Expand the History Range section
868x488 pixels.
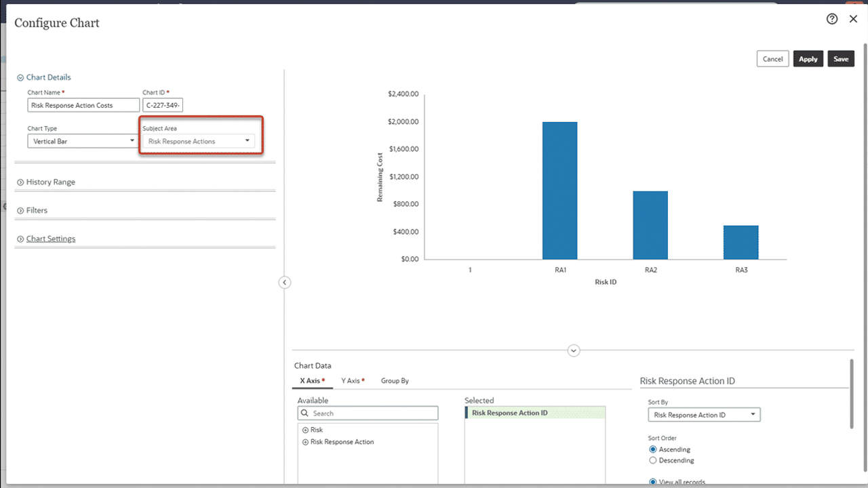pos(19,182)
